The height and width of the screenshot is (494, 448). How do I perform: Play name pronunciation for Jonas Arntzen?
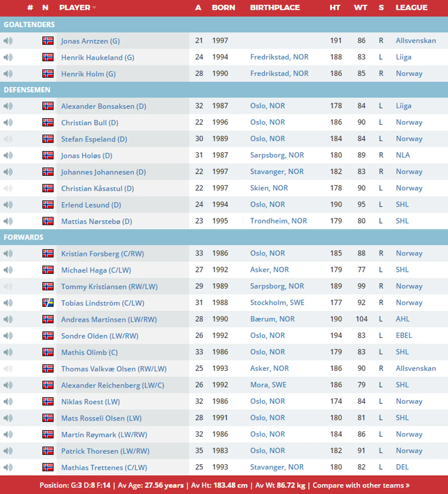[x=8, y=41]
